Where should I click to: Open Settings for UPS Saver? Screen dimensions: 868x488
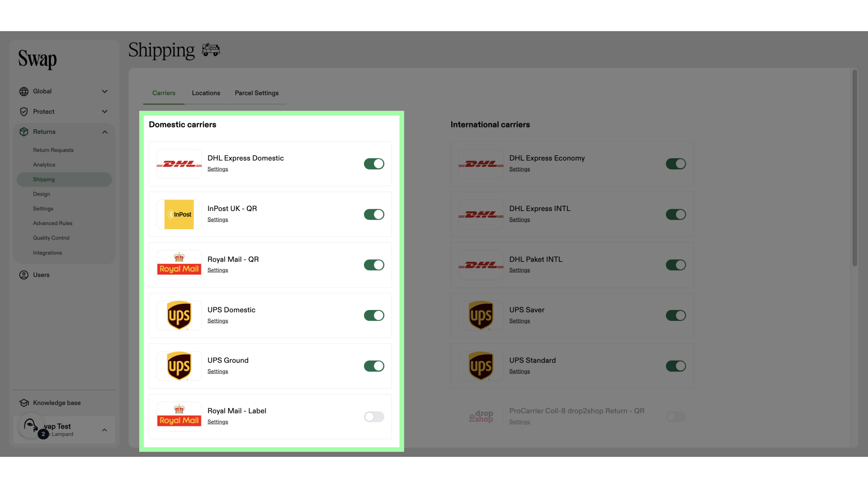coord(519,321)
